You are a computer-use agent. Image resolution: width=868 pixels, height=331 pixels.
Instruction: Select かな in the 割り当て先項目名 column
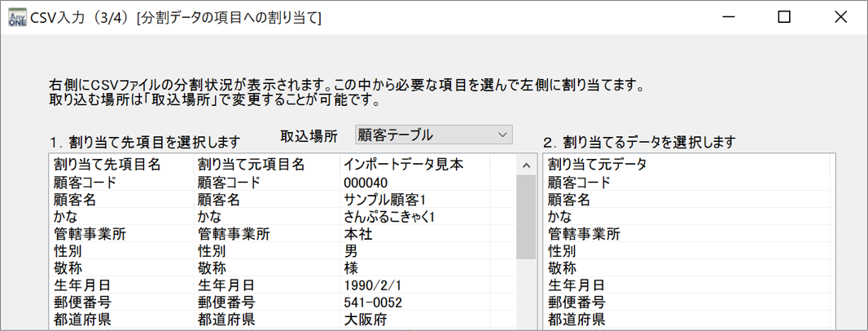[x=65, y=217]
